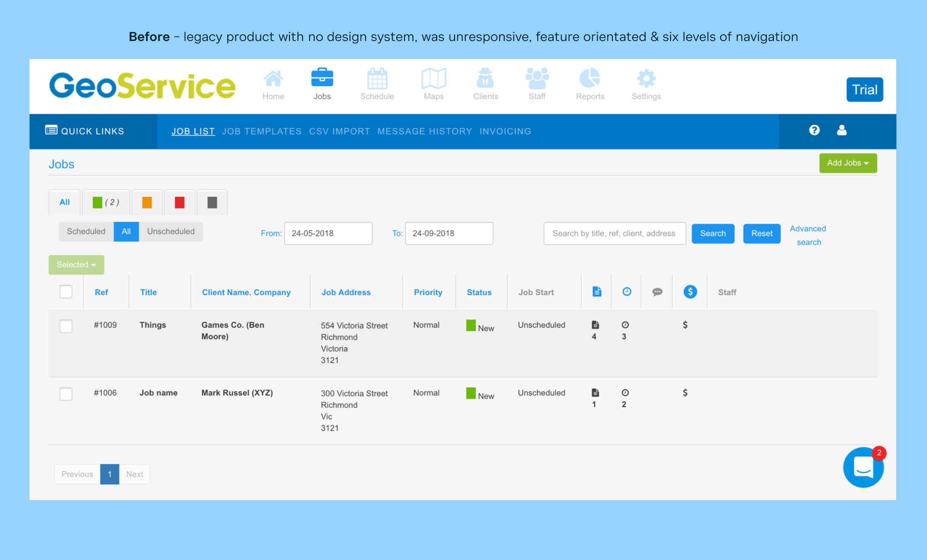
Task: Go to the Previous page
Action: [77, 474]
